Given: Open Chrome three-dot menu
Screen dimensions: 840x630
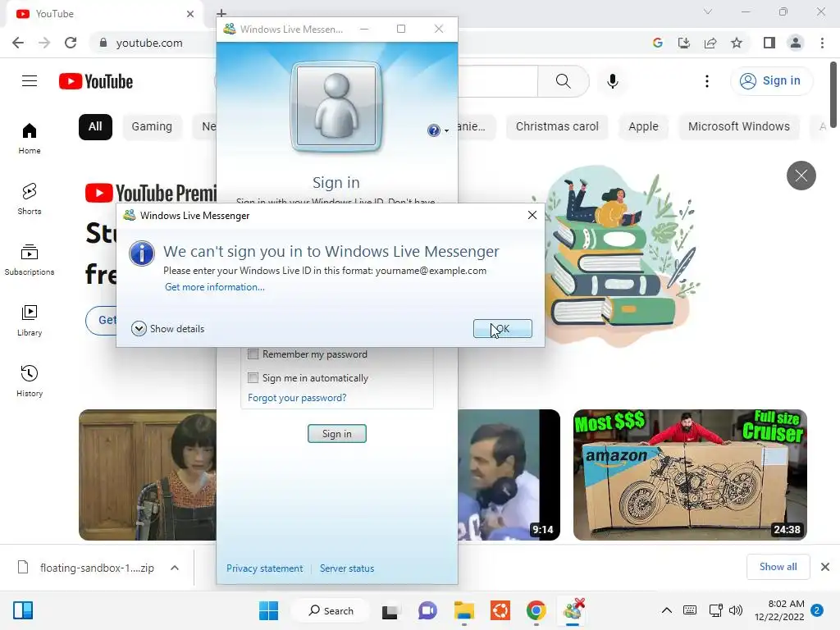Looking at the screenshot, I should click(x=822, y=43).
